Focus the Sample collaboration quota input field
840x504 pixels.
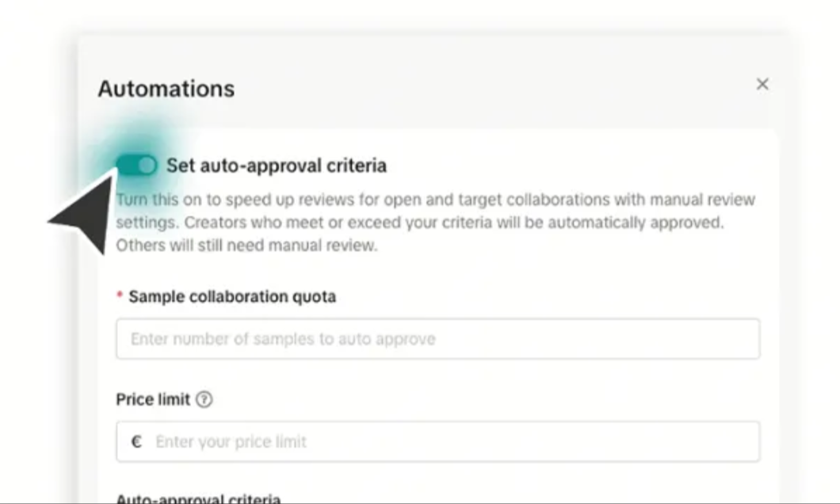[x=437, y=339]
